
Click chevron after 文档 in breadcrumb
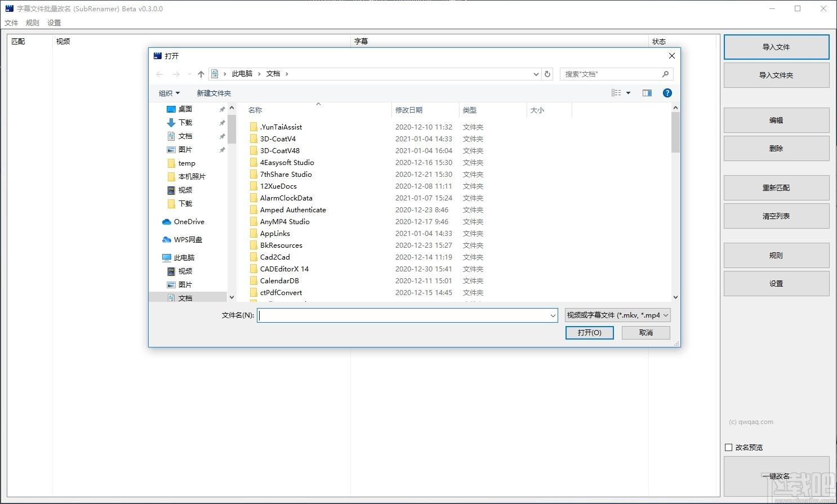click(287, 74)
